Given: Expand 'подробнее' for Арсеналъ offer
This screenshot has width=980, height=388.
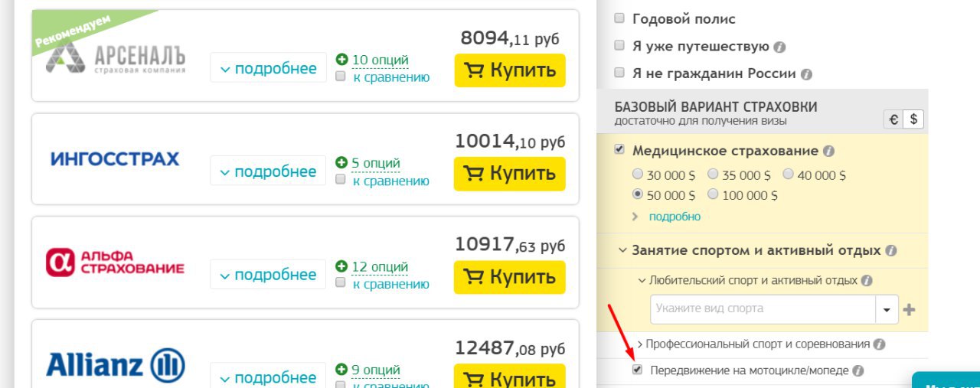Looking at the screenshot, I should 268,68.
